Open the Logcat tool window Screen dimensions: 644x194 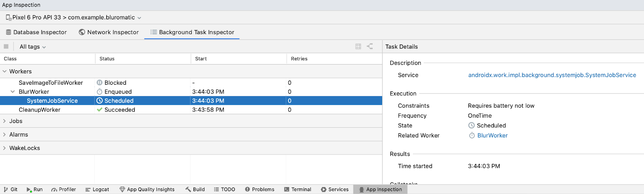tap(97, 190)
